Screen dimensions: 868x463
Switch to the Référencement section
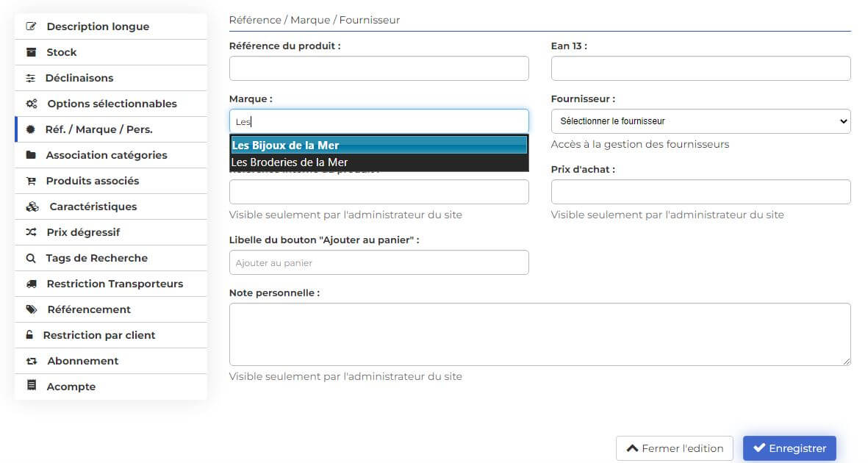pos(89,309)
